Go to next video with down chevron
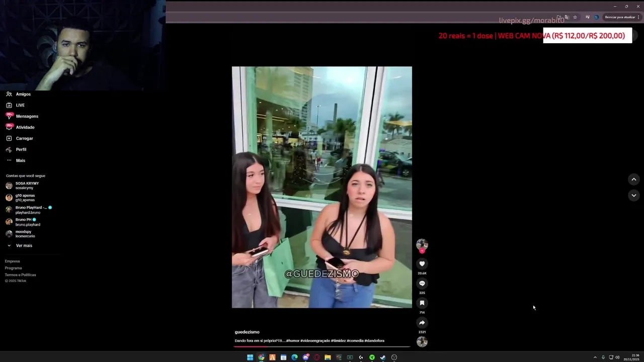 click(634, 195)
